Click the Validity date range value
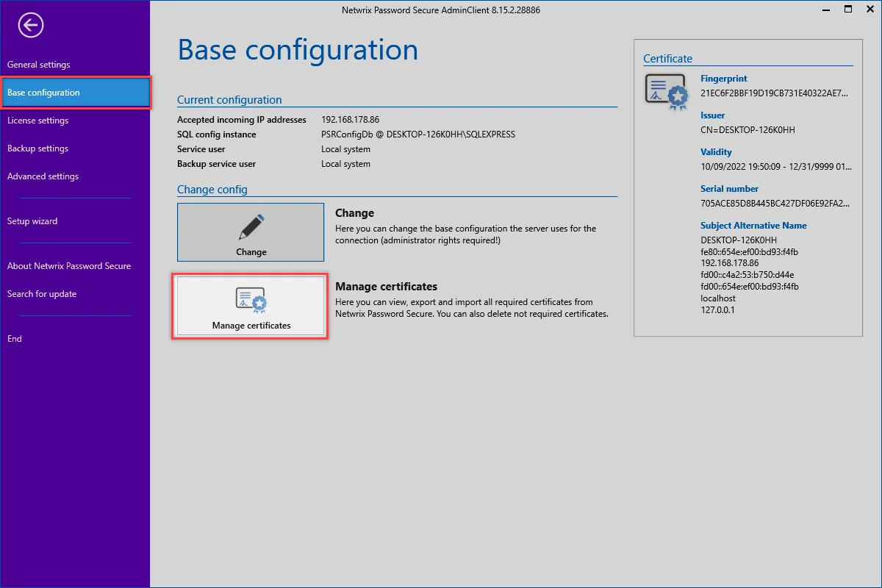Viewport: 882px width, 588px height. point(776,167)
